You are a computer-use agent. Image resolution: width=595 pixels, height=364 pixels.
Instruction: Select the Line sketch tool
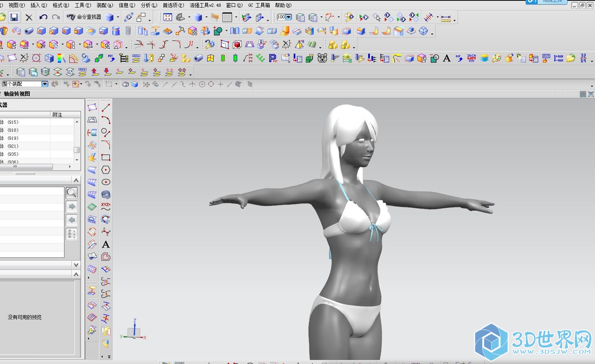click(106, 107)
